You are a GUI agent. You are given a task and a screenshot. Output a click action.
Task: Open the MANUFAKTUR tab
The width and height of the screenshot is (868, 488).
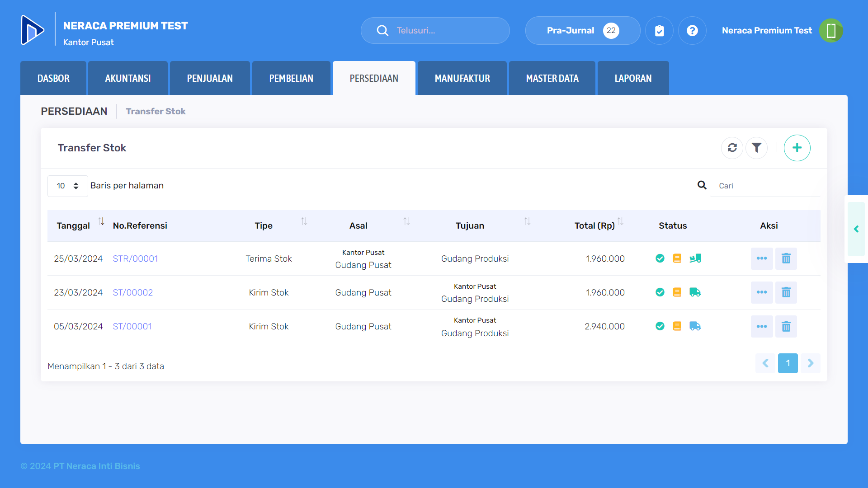[462, 78]
